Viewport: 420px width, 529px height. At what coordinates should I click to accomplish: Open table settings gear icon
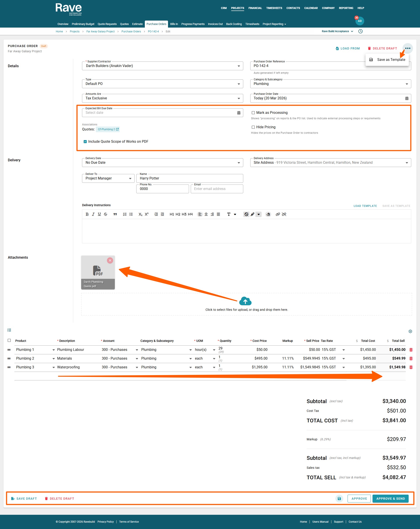coord(410,331)
